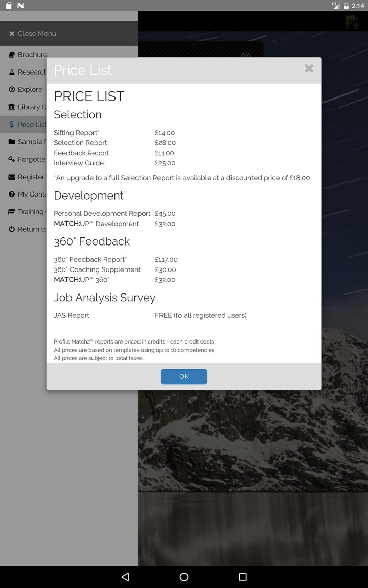Select the Training graduation cap icon
The width and height of the screenshot is (368, 588).
[x=11, y=211]
